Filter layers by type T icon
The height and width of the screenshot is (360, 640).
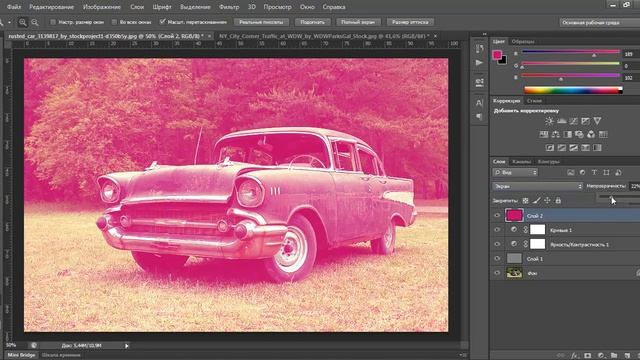pyautogui.click(x=594, y=173)
